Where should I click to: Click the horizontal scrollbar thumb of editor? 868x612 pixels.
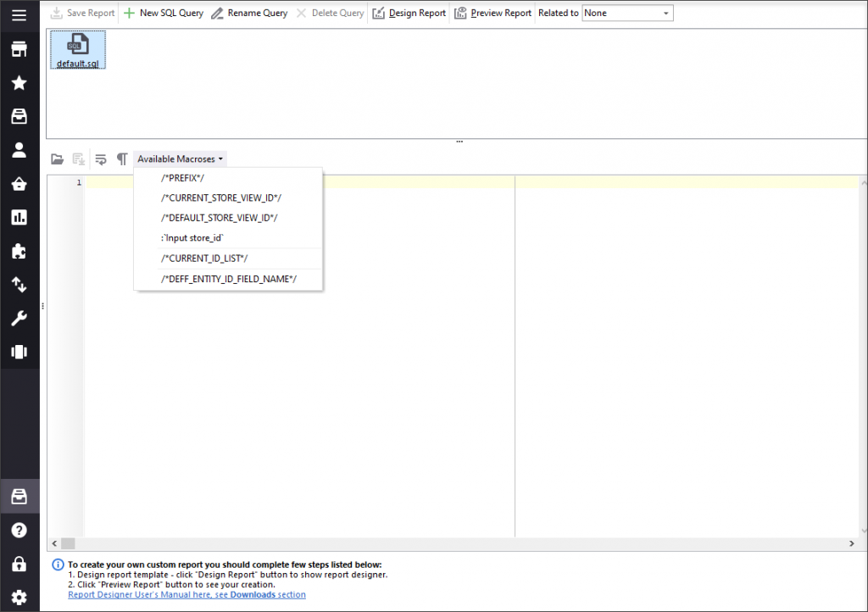(x=68, y=543)
